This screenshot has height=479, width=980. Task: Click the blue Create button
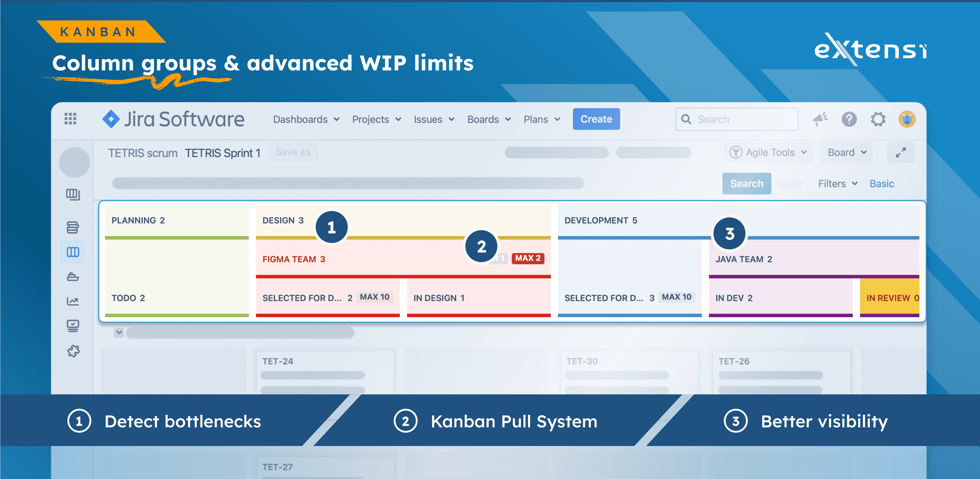pos(596,119)
